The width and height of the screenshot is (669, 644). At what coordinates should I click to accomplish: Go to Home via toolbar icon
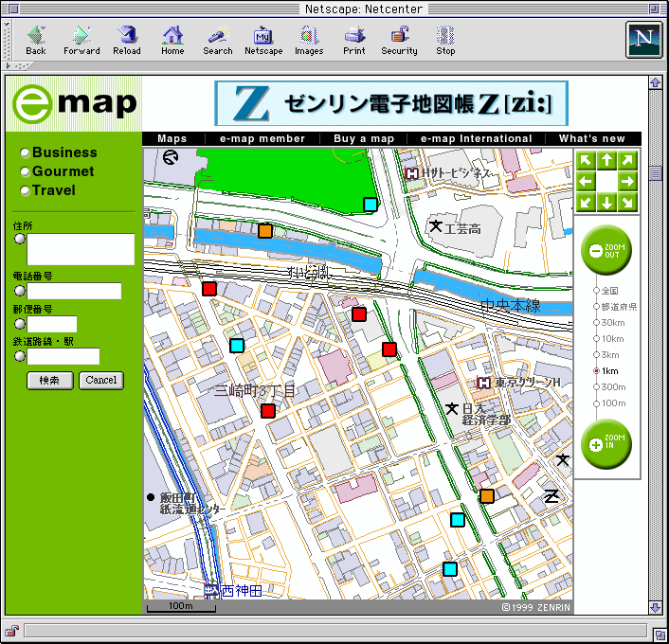coord(172,41)
